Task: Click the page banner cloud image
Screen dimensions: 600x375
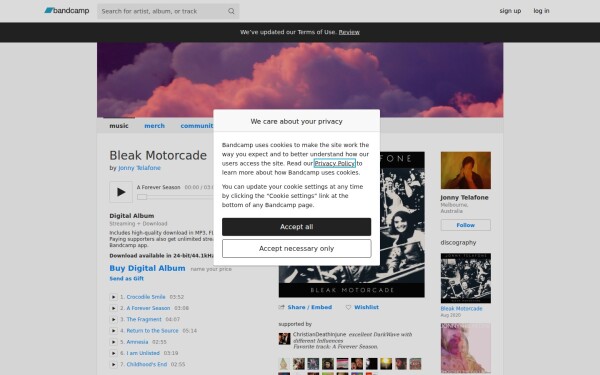Action: point(300,80)
